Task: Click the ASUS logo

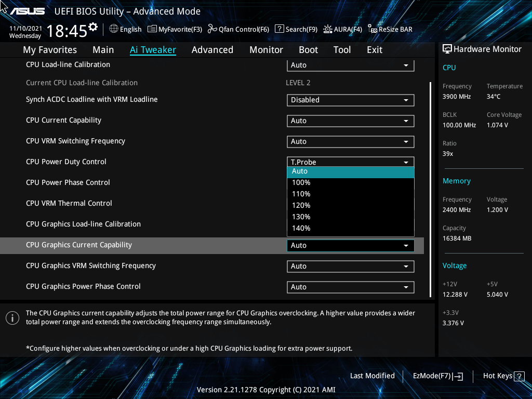Action: [x=28, y=11]
